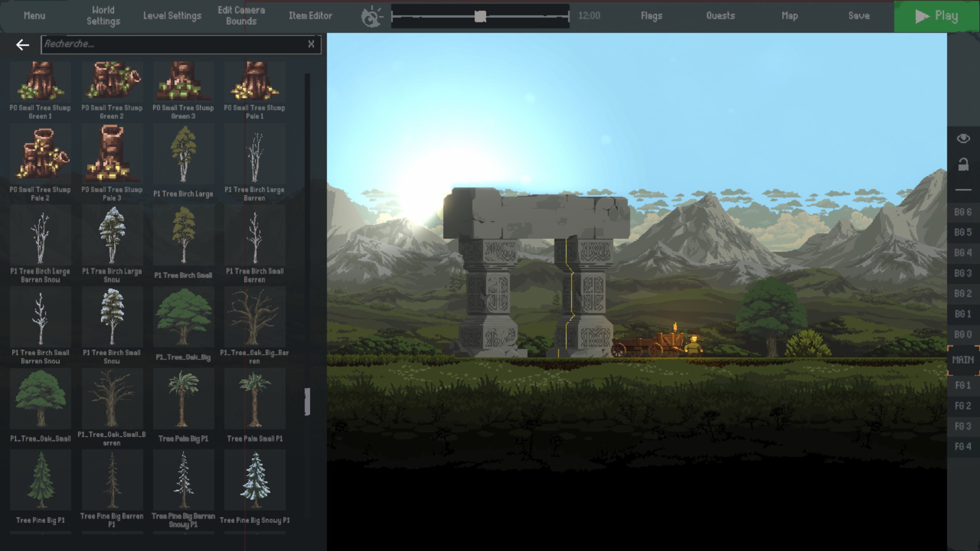Screen dimensions: 980x551
Task: Click the day/night cycle icon
Action: [372, 16]
